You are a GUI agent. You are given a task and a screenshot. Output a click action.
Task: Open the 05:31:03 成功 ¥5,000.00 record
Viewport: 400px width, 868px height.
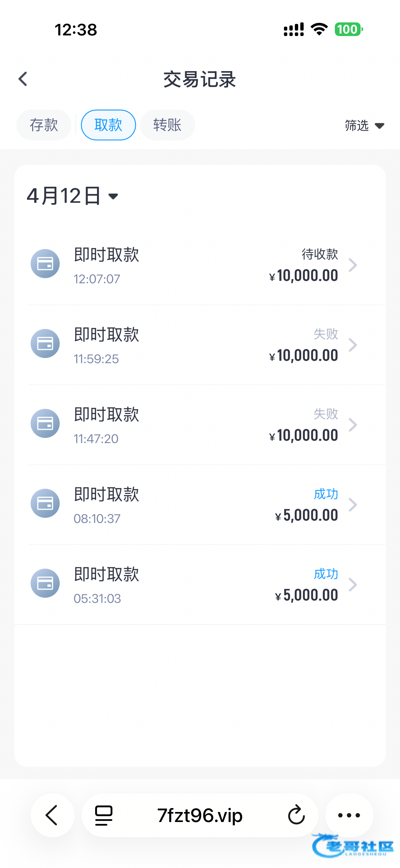[202, 584]
